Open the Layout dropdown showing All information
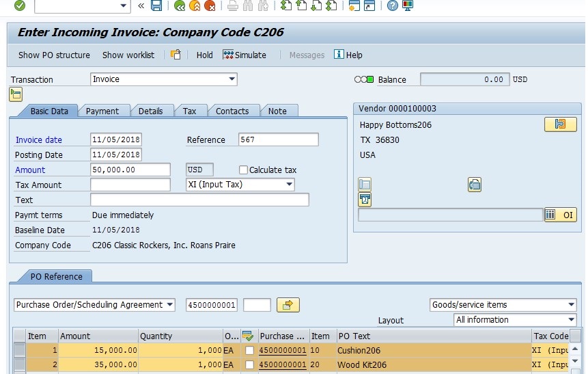 click(571, 320)
